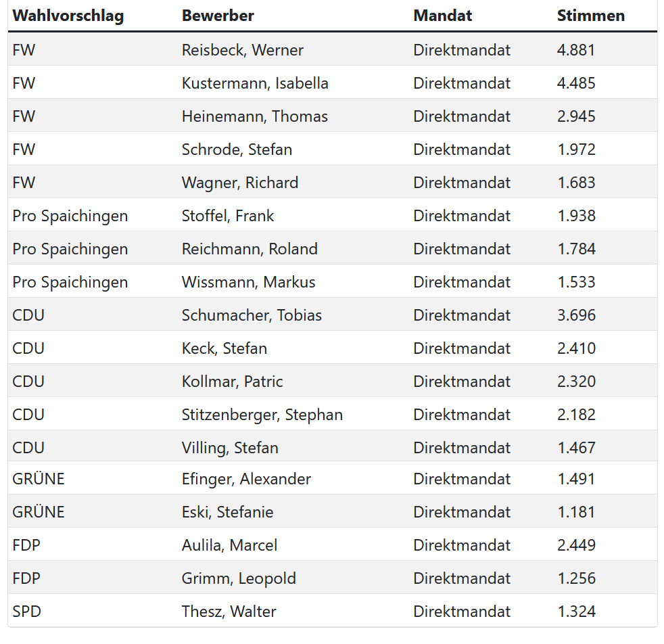Click the Stimmen column header
664x644 pixels.
(x=591, y=16)
